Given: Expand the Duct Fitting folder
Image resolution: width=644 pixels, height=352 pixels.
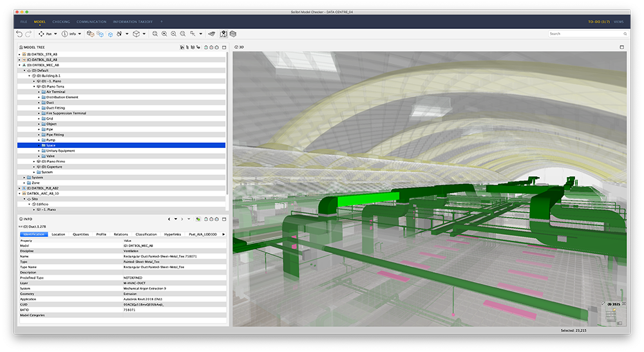Looking at the screenshot, I should [39, 108].
